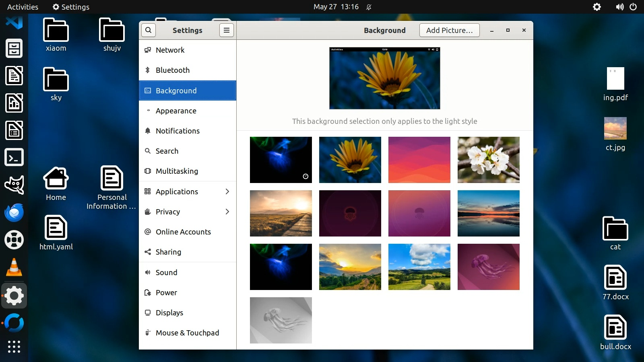The width and height of the screenshot is (644, 362).
Task: Expand the Applications submenu chevron
Action: click(227, 191)
